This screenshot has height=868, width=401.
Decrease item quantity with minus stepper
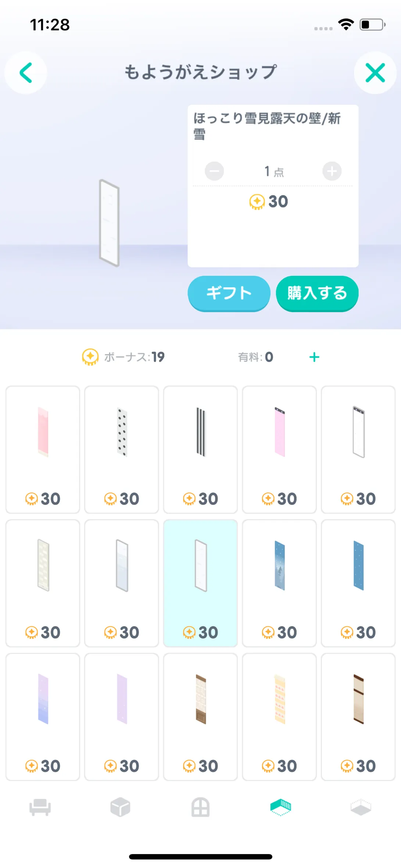click(214, 171)
